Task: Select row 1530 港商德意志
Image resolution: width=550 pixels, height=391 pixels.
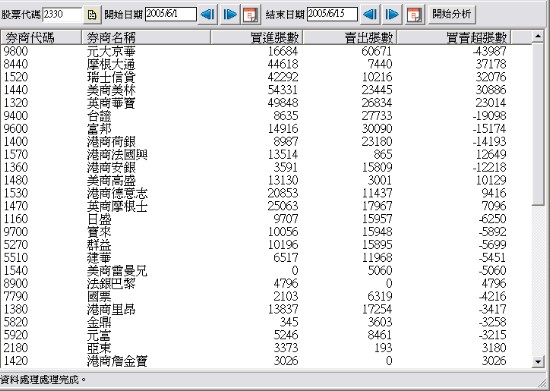Action: click(x=266, y=193)
